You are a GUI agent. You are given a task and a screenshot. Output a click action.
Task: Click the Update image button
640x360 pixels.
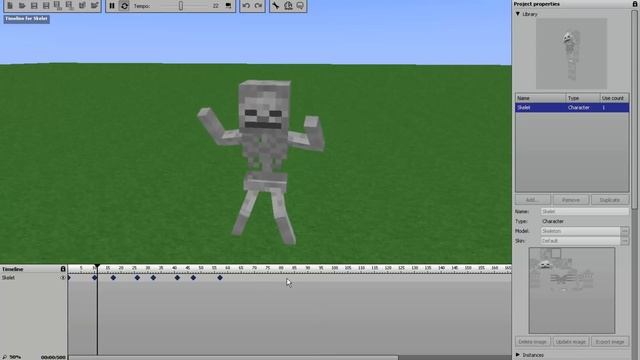571,342
